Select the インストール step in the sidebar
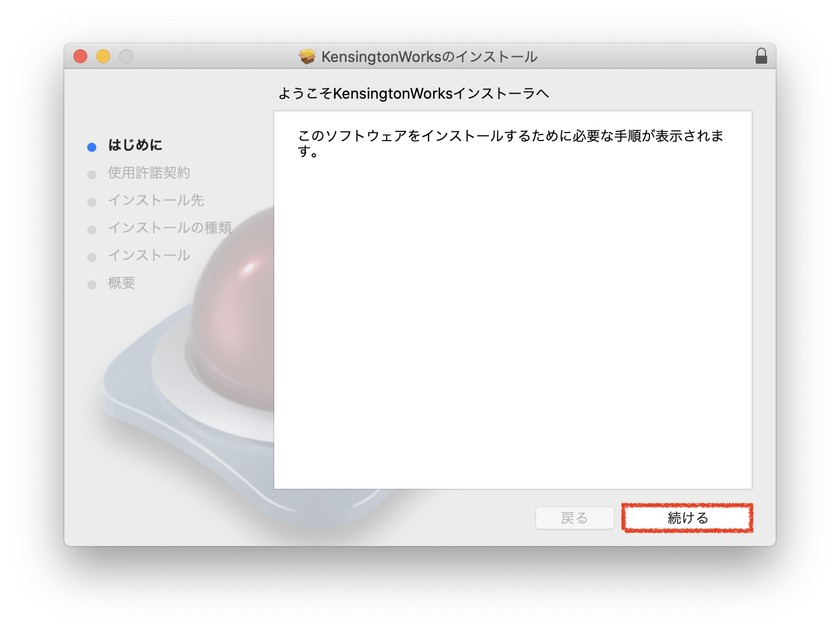 (149, 255)
